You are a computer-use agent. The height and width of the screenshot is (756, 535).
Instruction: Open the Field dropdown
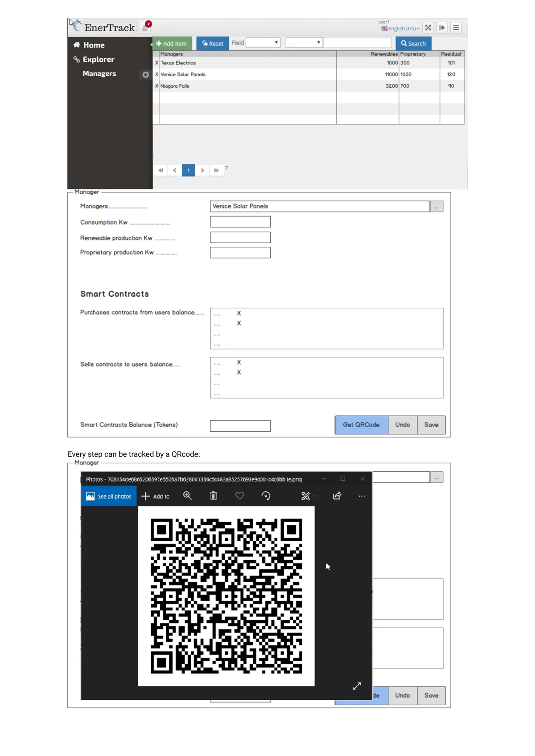pyautogui.click(x=263, y=42)
